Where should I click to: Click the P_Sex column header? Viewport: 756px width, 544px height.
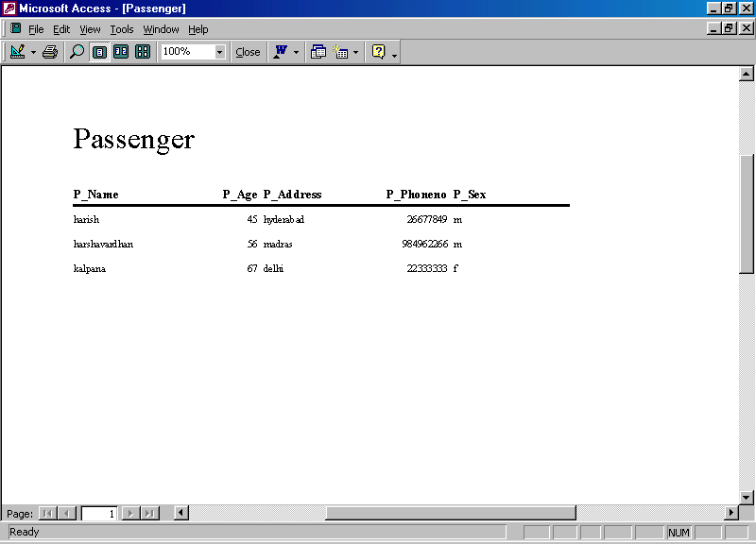pyautogui.click(x=470, y=195)
